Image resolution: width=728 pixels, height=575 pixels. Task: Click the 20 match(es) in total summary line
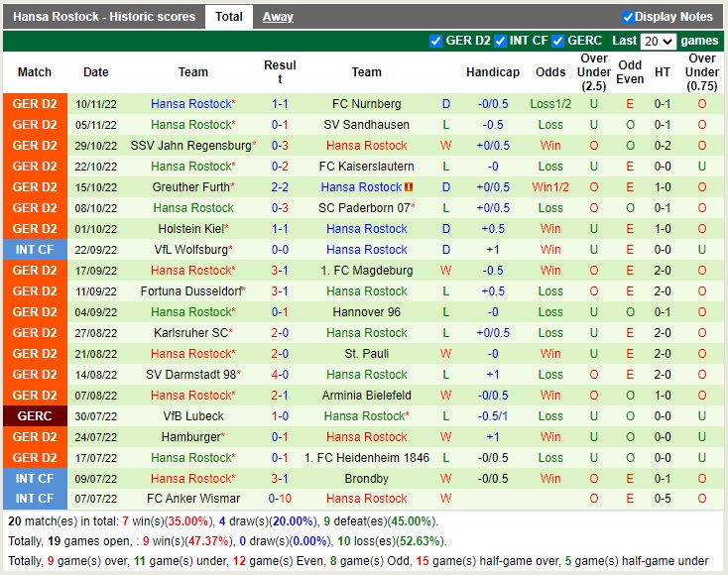(x=223, y=521)
